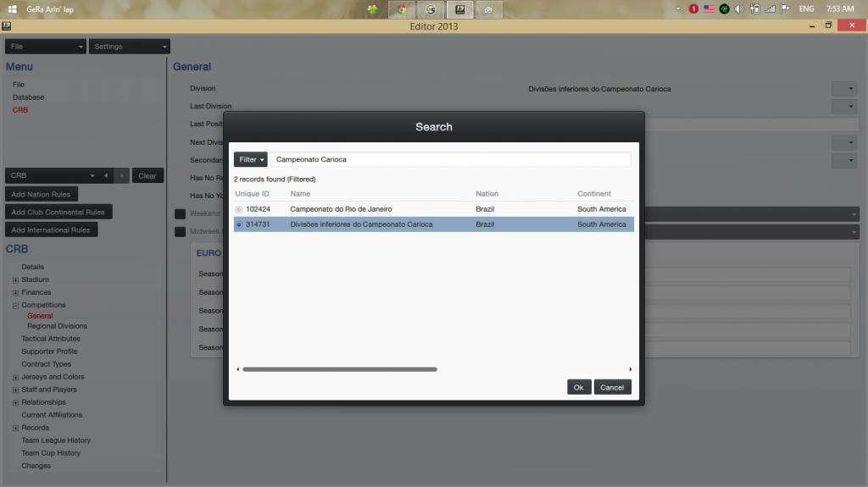Viewport: 868px width, 487px height.
Task: Select CRB in the Menu panel
Action: click(20, 110)
